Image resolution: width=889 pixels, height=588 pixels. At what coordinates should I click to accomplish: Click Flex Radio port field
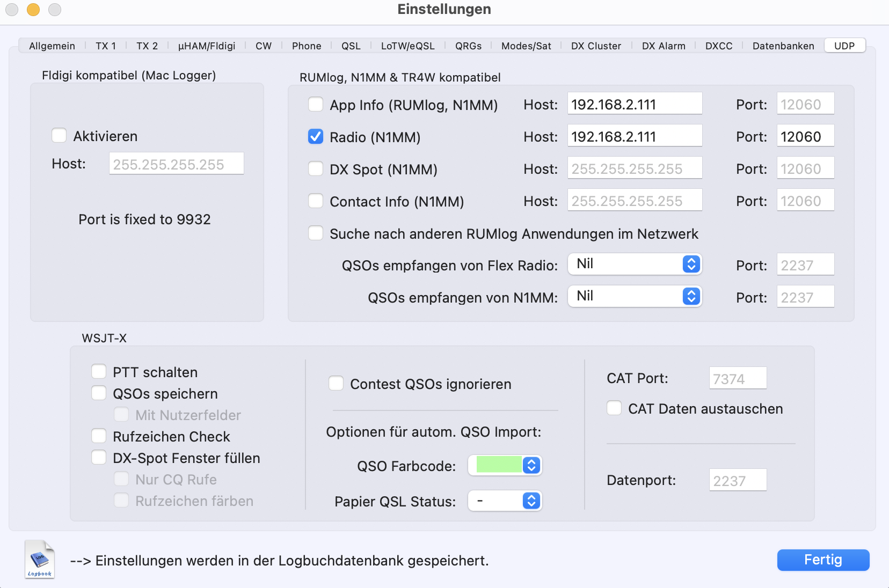806,264
